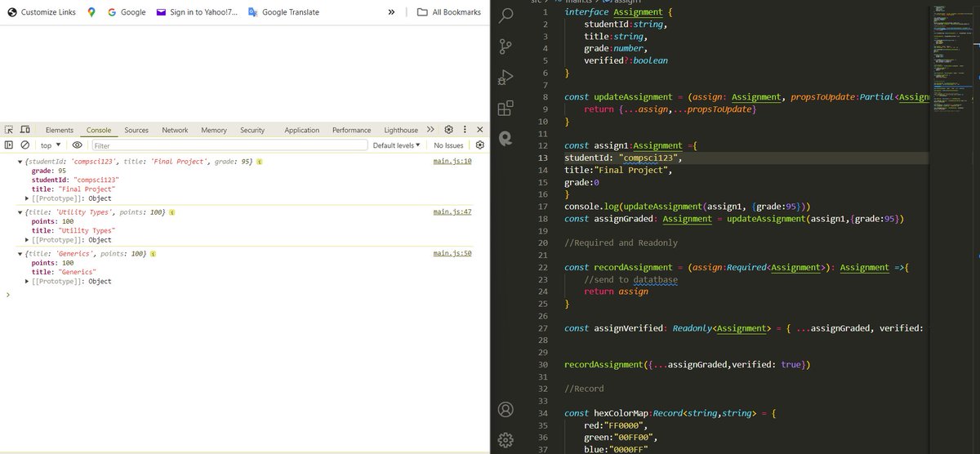Expand Prototype under Final Project object

coord(28,198)
